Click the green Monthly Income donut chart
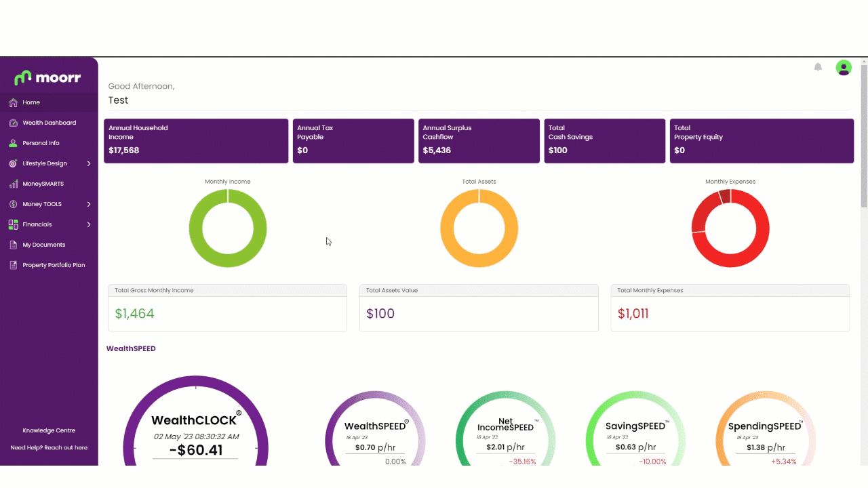This screenshot has width=868, height=488. [228, 228]
